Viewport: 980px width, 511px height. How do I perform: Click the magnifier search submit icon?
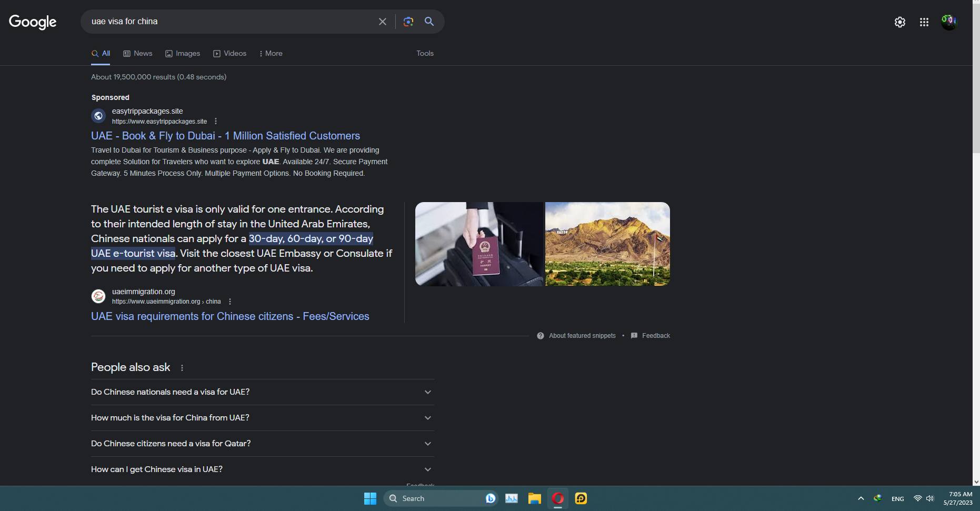click(429, 22)
